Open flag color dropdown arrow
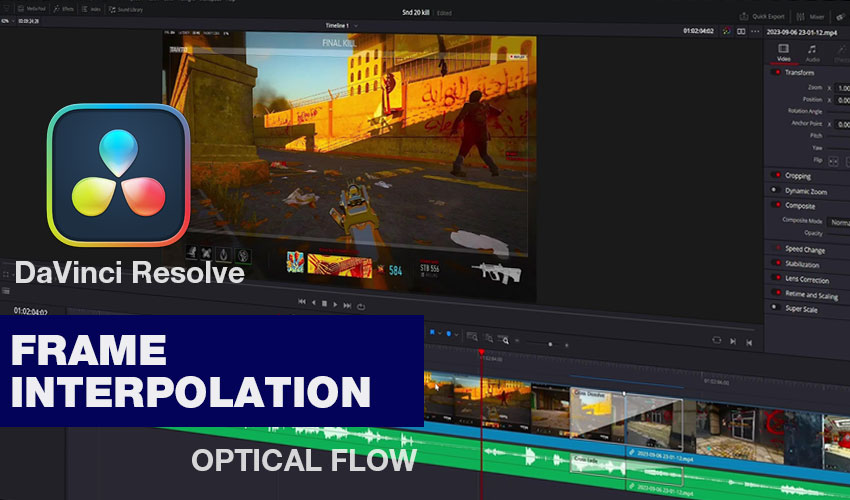Viewport: 850px width, 500px height. 439,333
